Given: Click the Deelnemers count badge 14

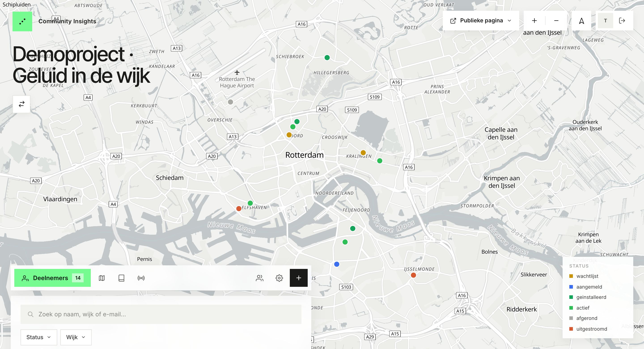Looking at the screenshot, I should 78,278.
